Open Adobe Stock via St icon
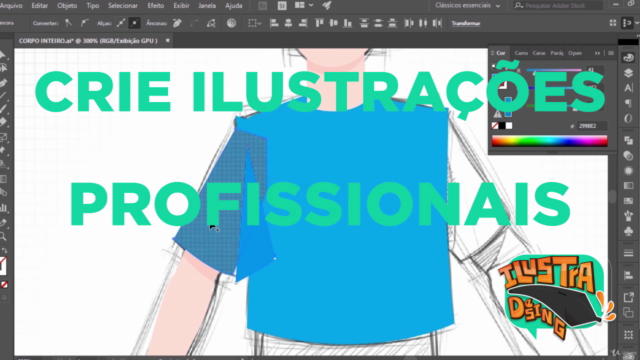The height and width of the screenshot is (360, 640). [282, 6]
